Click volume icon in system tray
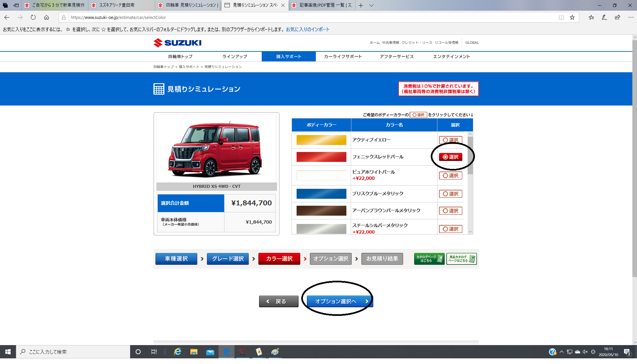Image resolution: width=637 pixels, height=364 pixels. coord(585,352)
